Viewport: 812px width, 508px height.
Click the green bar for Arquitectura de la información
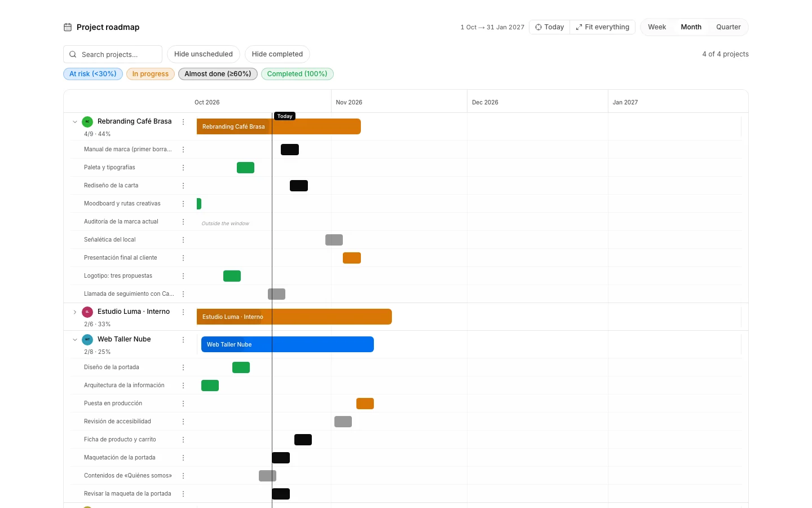coord(210,386)
